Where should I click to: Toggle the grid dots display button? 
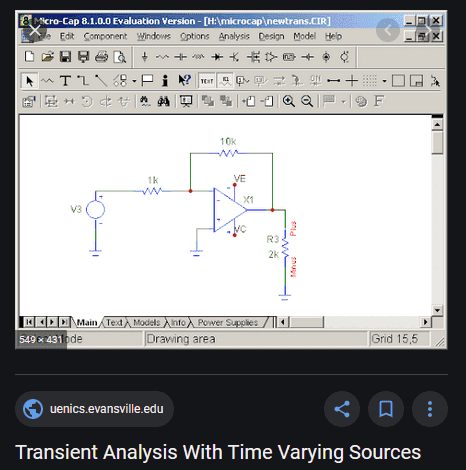pos(369,81)
